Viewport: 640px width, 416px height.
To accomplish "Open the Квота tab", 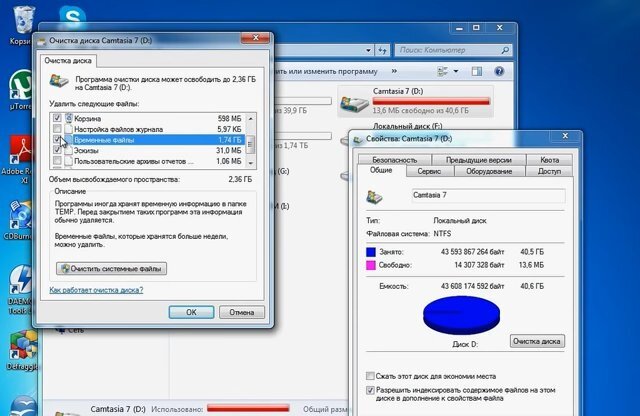I will point(549,160).
